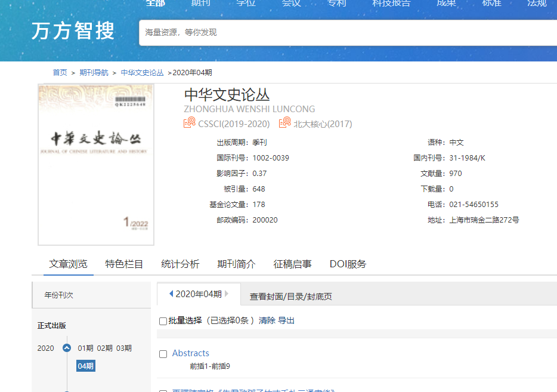Open the 征稿启事 tab
557x392 pixels.
(292, 264)
